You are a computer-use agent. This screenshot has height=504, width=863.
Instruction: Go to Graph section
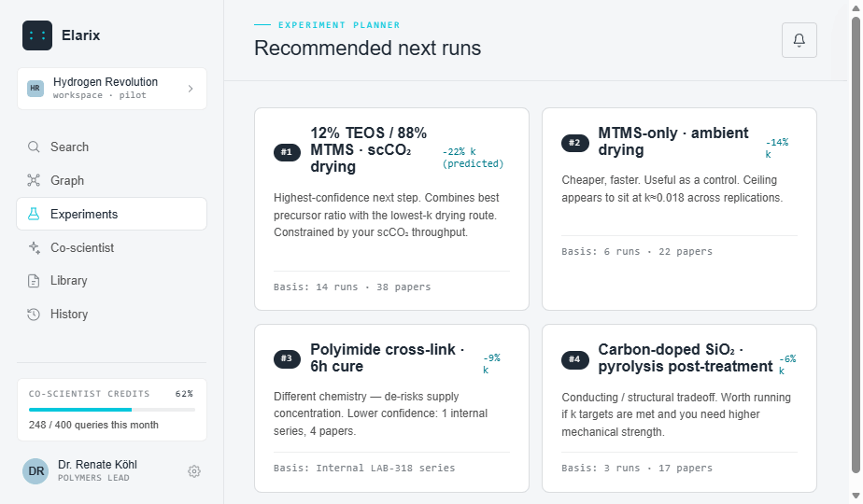point(112,180)
